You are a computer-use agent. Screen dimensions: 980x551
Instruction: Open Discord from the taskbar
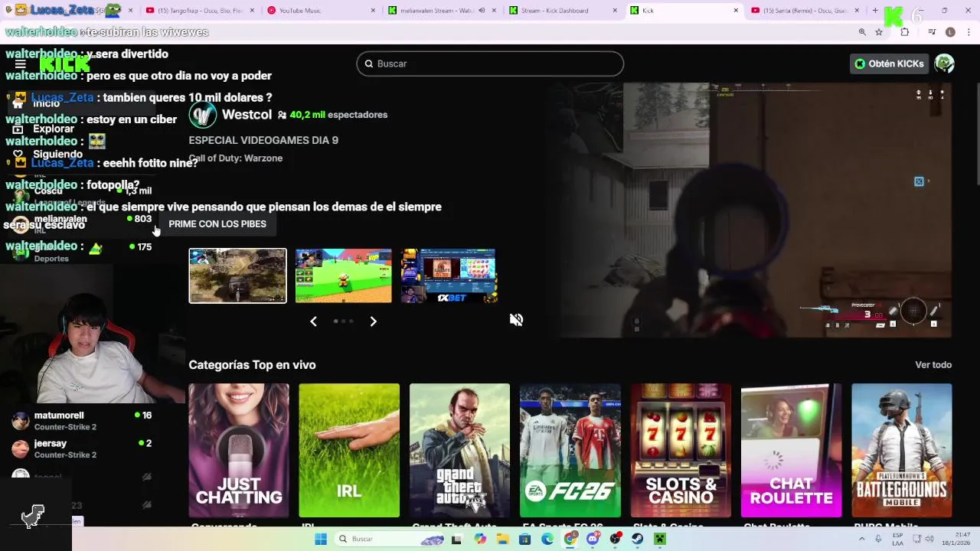(x=593, y=539)
